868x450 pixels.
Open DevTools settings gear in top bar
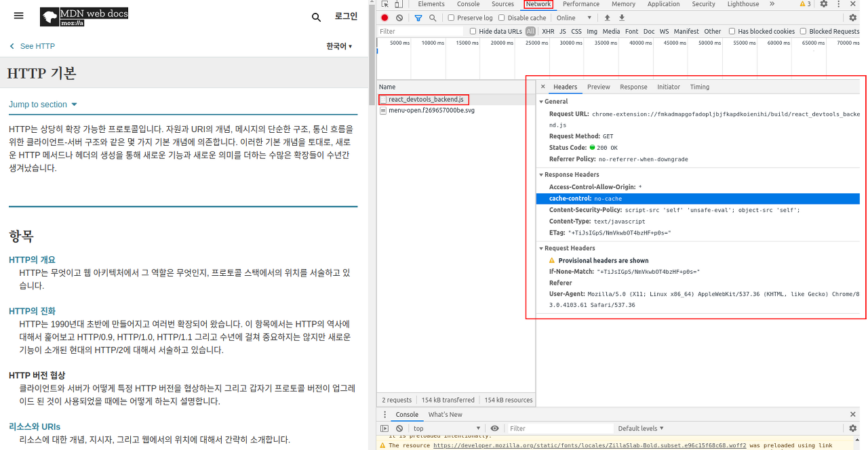pyautogui.click(x=823, y=4)
